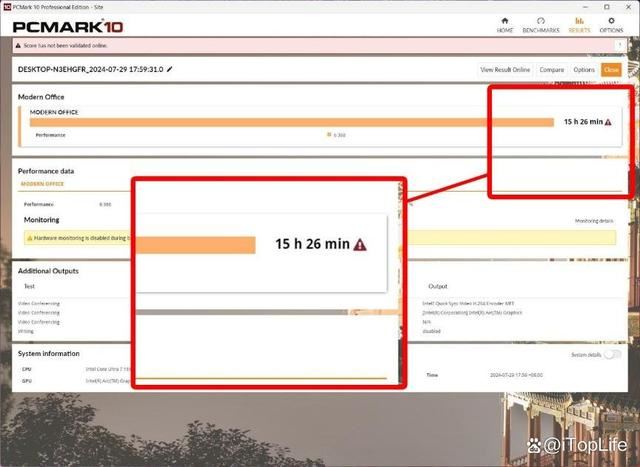Click the hardware monitoring warning icon
Image resolution: width=640 pixels, height=467 pixels.
(x=29, y=238)
